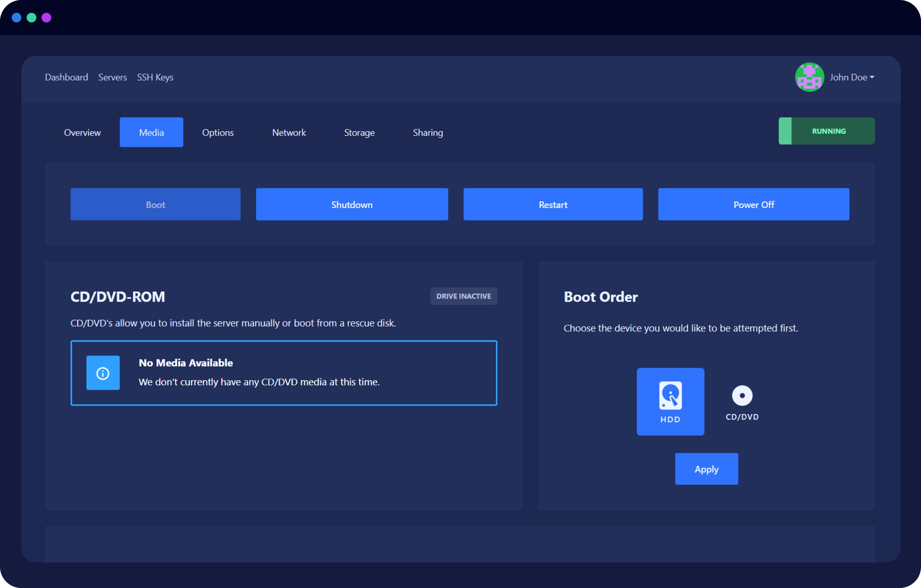Viewport: 921px width, 588px height.
Task: Open the Storage tab
Action: (359, 132)
